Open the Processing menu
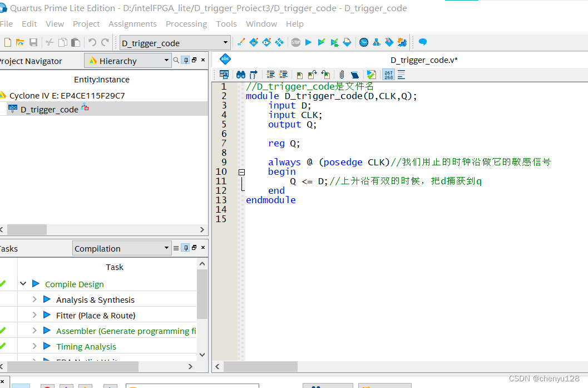This screenshot has height=388, width=588. click(x=186, y=24)
